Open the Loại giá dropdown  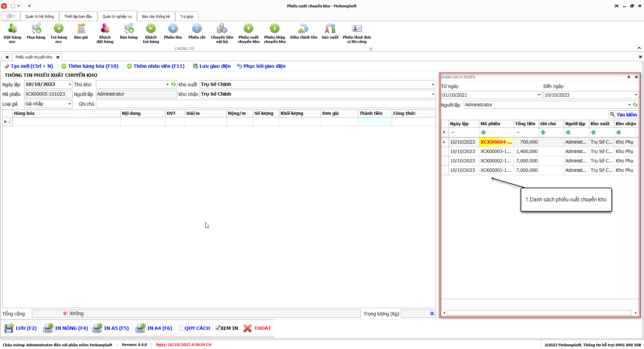tap(69, 104)
